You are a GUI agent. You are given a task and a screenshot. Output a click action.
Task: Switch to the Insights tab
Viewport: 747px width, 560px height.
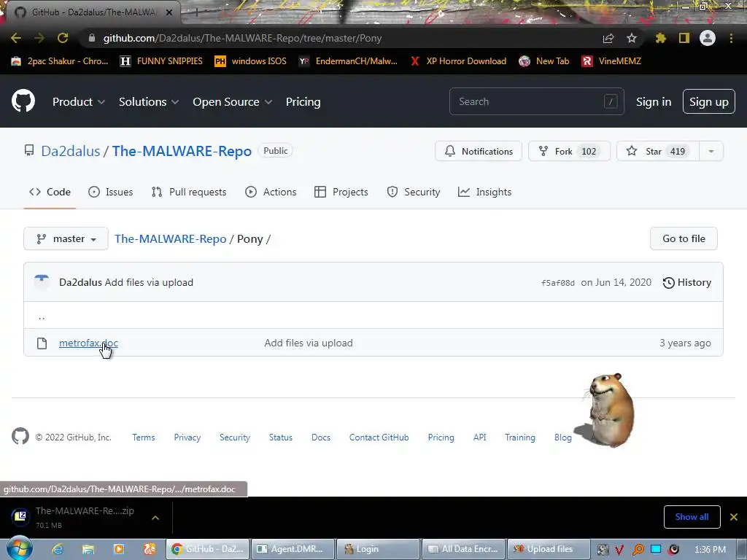[x=484, y=192]
